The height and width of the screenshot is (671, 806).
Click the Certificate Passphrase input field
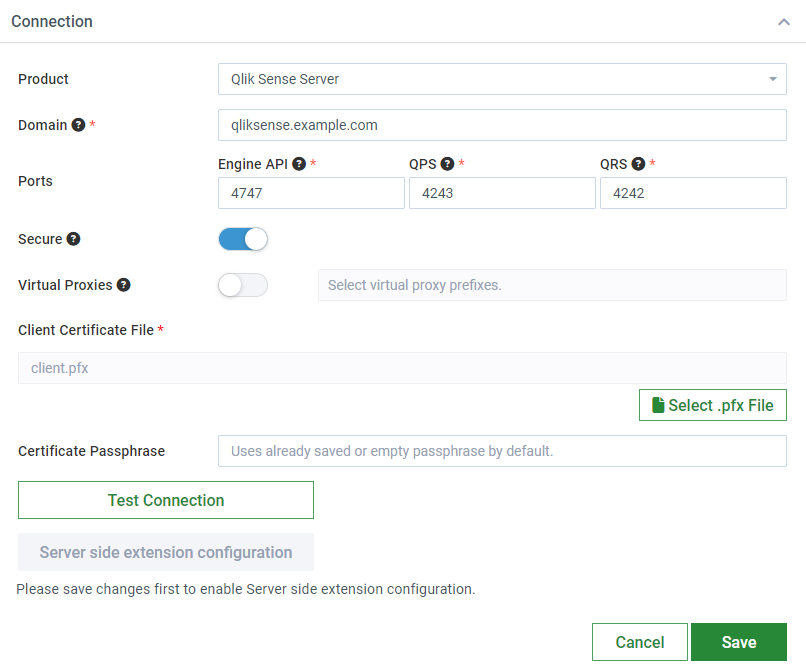pyautogui.click(x=502, y=451)
